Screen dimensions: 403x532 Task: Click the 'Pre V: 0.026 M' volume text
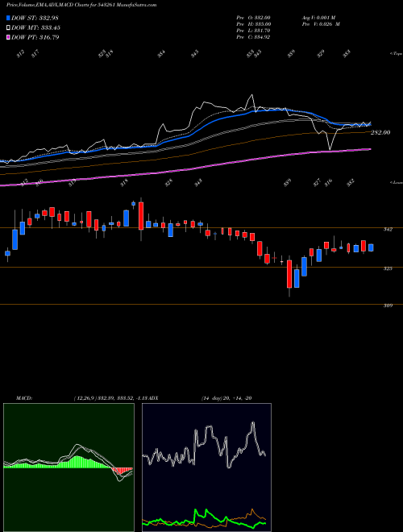[x=322, y=24]
